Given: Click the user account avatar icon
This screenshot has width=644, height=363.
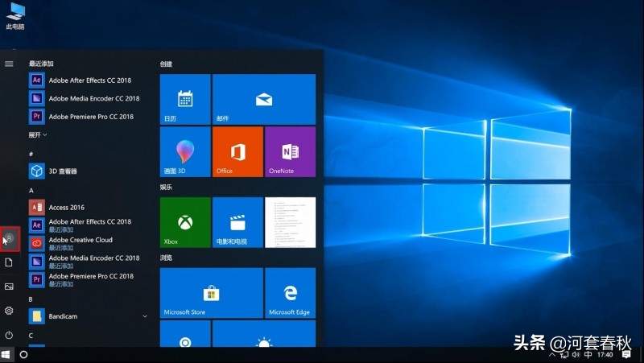Looking at the screenshot, I should coord(10,239).
